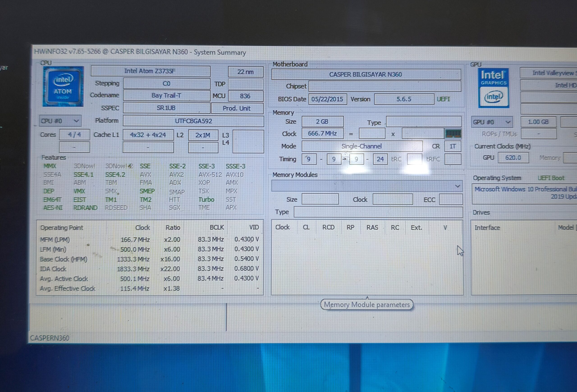Click the Single-Channel memory mode field
This screenshot has width=577, height=392.
[362, 146]
